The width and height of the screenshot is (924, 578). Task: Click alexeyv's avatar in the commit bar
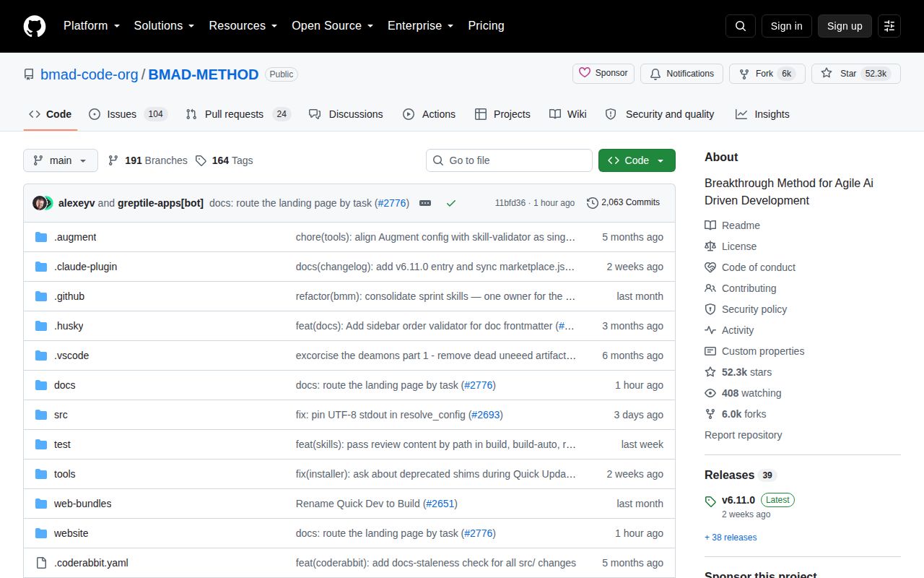click(x=40, y=203)
